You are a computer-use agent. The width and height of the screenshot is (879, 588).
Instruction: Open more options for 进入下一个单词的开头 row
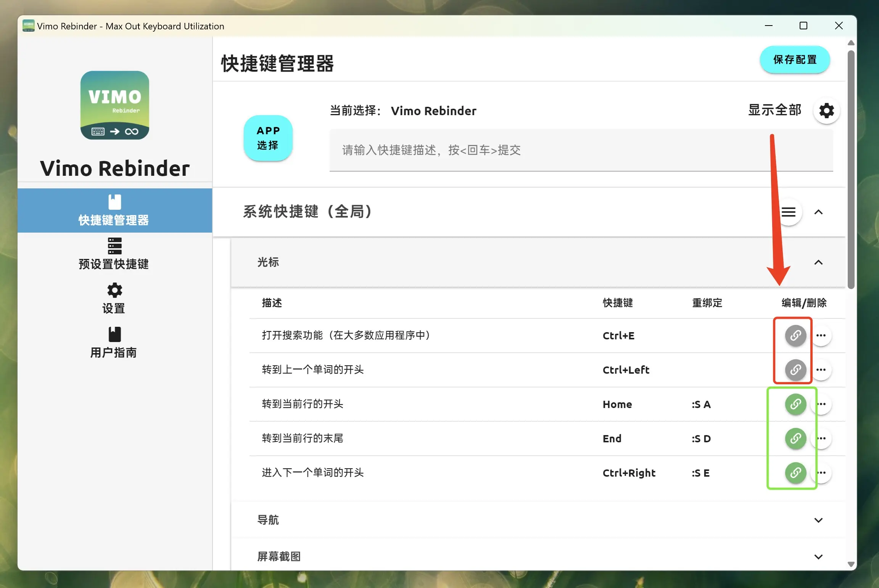point(822,473)
